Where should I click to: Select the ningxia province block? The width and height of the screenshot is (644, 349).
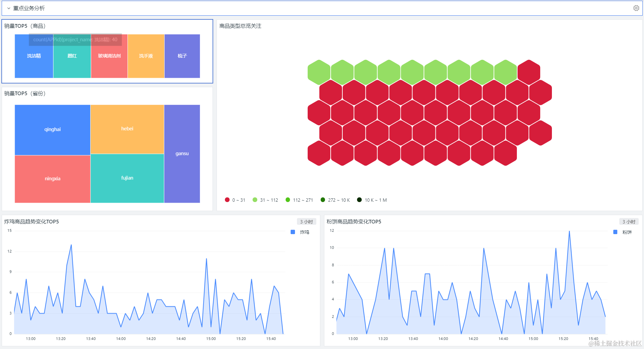click(52, 179)
